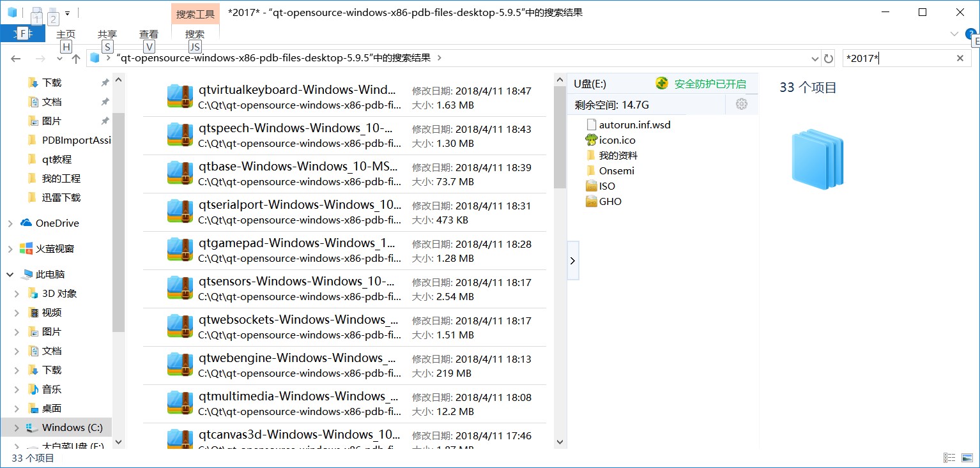Click the 火萤视窗 icon in sidebar
Viewport: 980px width, 468px height.
[26, 248]
